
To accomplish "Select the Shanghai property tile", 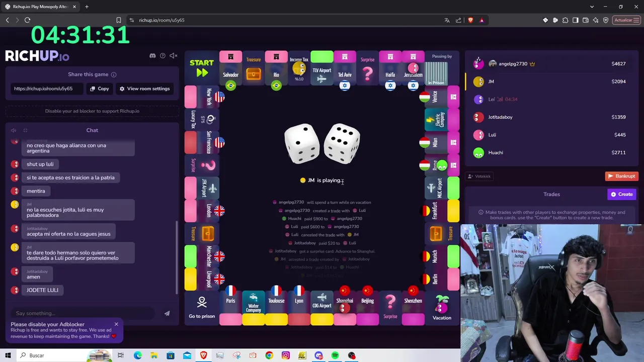I will click(345, 308).
